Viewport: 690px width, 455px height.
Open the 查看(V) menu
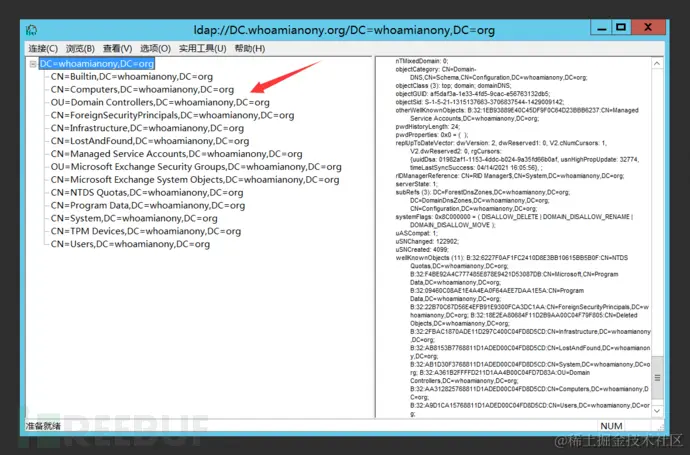(x=117, y=48)
